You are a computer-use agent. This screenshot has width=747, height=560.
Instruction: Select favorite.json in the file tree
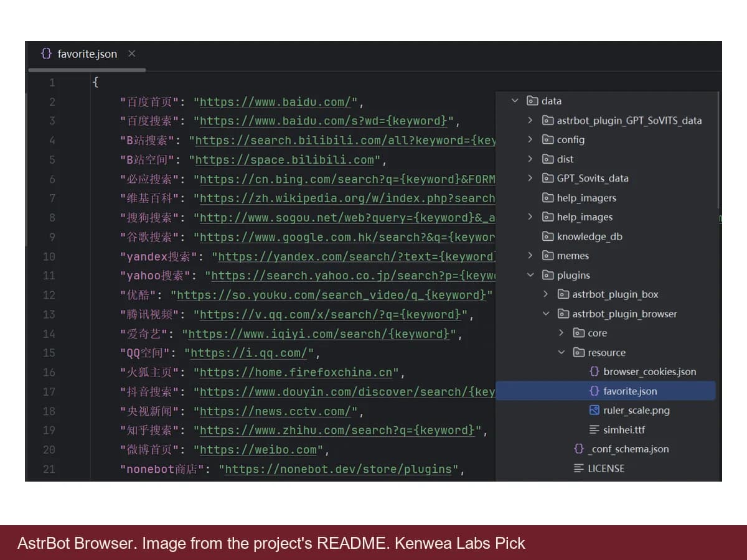click(x=630, y=391)
